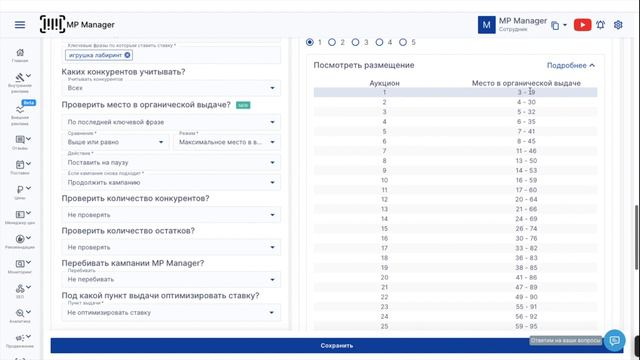This screenshot has height=360, width=640.
Task: Click the Аукцион column header
Action: (x=384, y=83)
